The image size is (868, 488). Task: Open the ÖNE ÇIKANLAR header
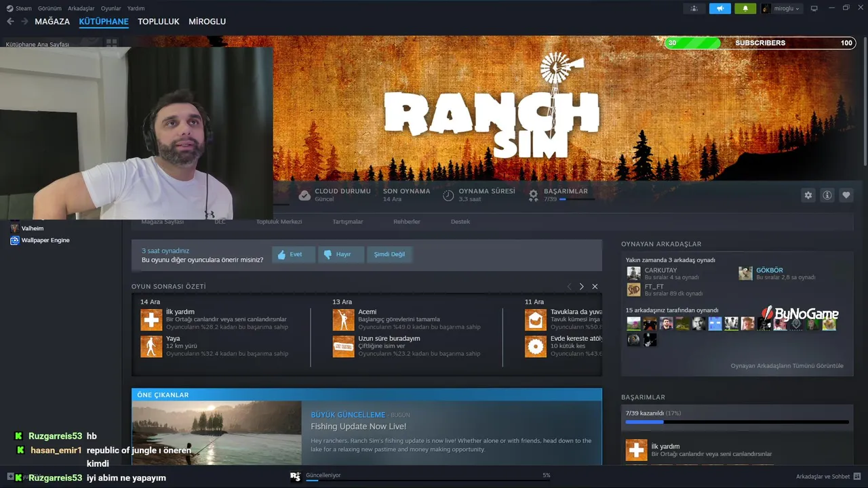tap(367, 394)
